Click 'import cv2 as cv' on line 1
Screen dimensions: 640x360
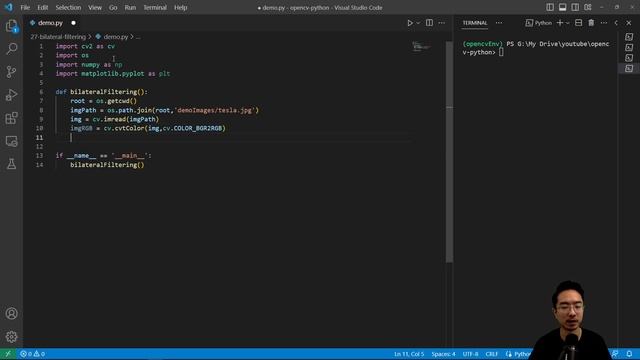click(x=85, y=46)
